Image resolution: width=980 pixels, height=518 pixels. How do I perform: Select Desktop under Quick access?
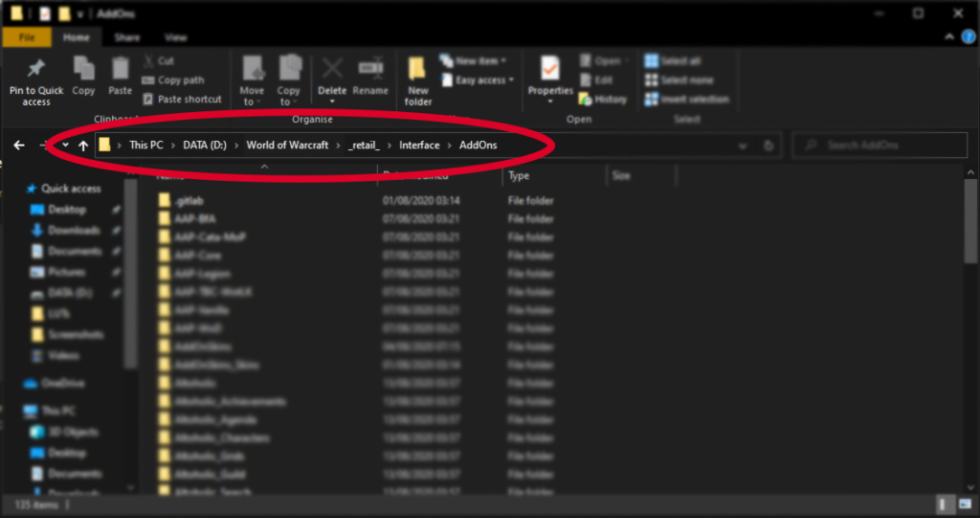(67, 210)
